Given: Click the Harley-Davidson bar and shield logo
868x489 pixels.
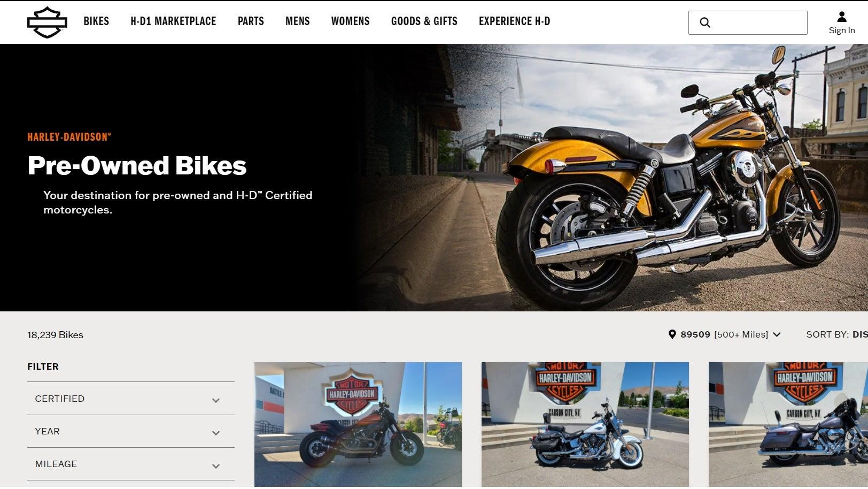Looking at the screenshot, I should [47, 22].
